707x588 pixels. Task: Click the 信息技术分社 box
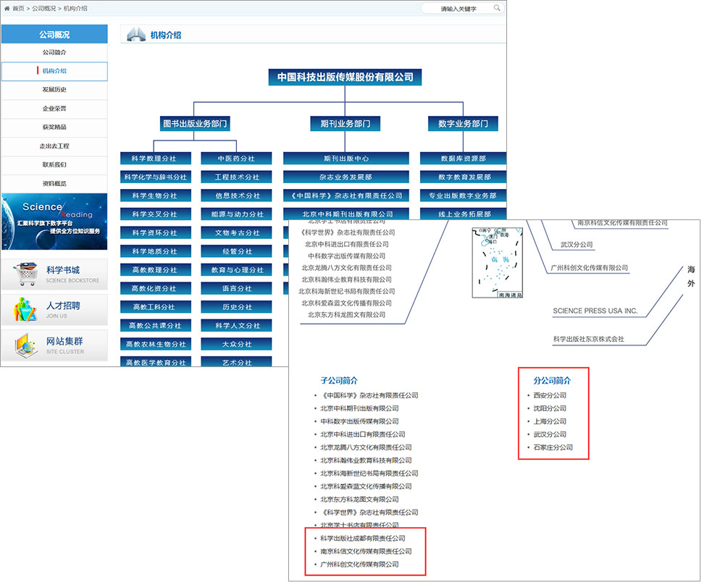tap(236, 196)
